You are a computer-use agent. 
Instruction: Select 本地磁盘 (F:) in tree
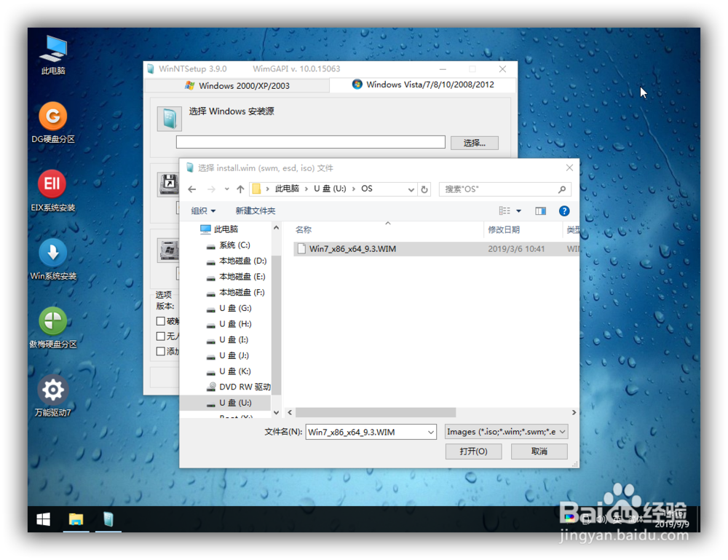235,293
